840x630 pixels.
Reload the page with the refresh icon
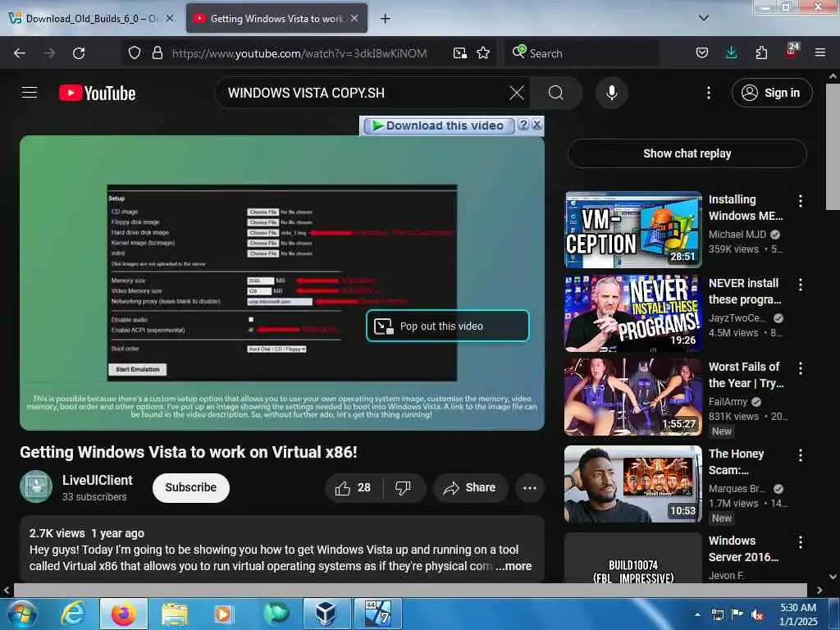point(79,53)
